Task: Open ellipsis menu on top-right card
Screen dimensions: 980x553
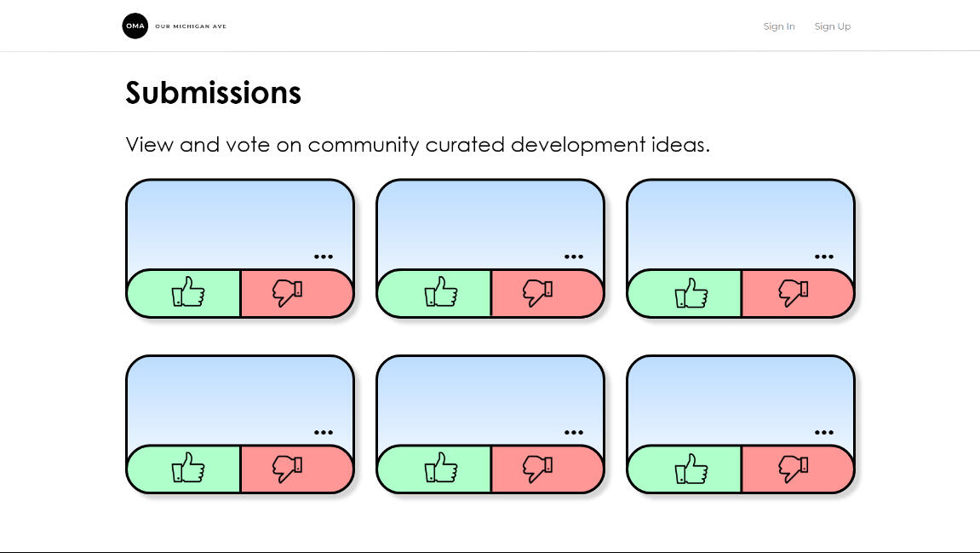Action: coord(824,256)
